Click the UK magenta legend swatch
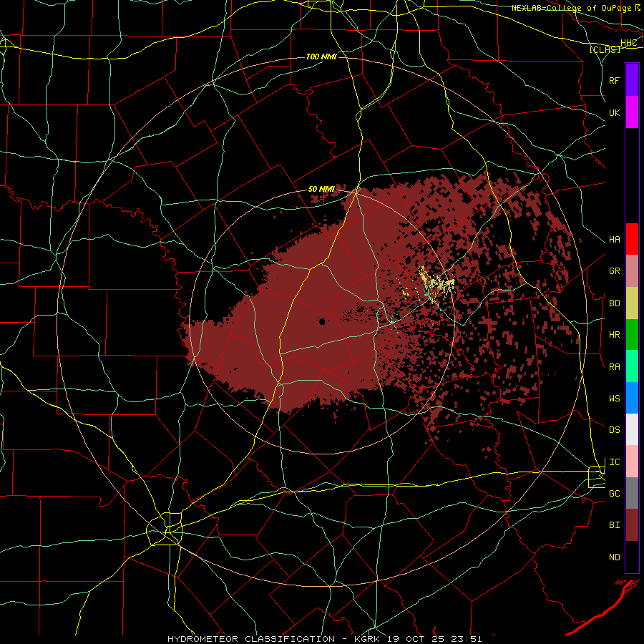Viewport: 644px width, 644px height. click(x=632, y=112)
